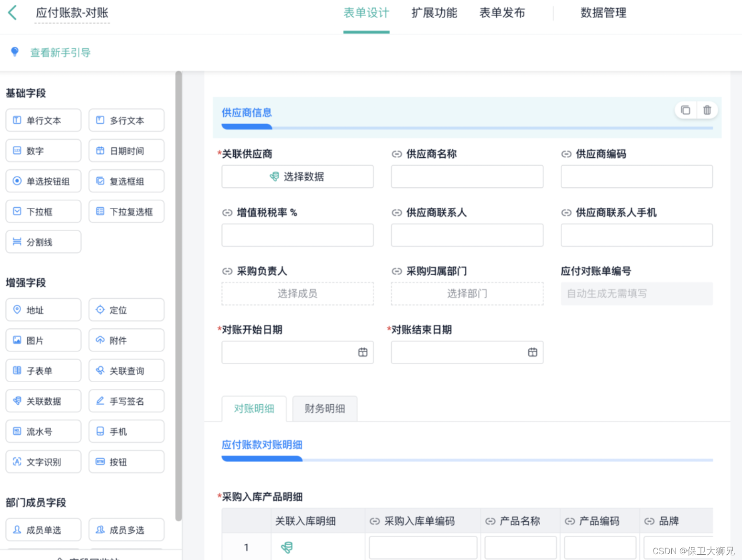The height and width of the screenshot is (560, 742).
Task: Click 选择成员 for 采购负责人
Action: [x=297, y=293]
